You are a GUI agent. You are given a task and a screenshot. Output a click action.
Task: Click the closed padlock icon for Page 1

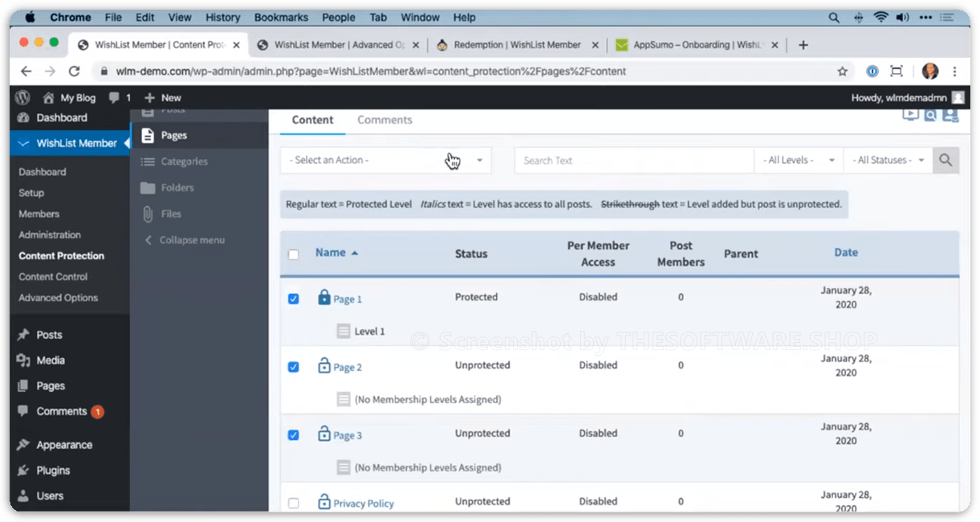pos(324,297)
